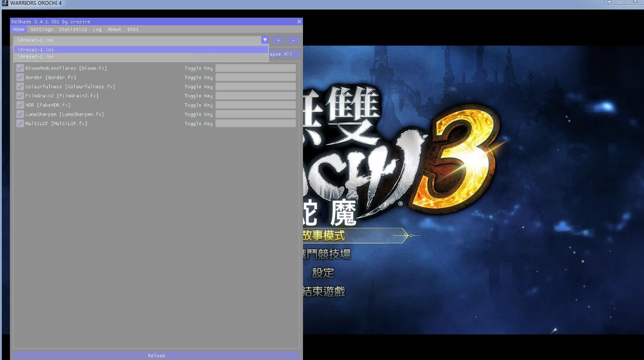
Task: Open the DX11 tab
Action: 133,29
